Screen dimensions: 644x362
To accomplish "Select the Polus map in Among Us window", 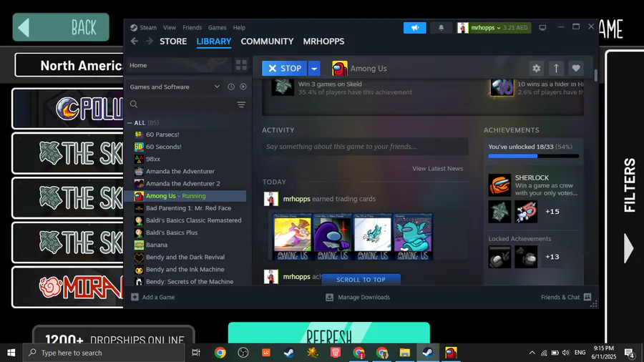I will pos(68,109).
